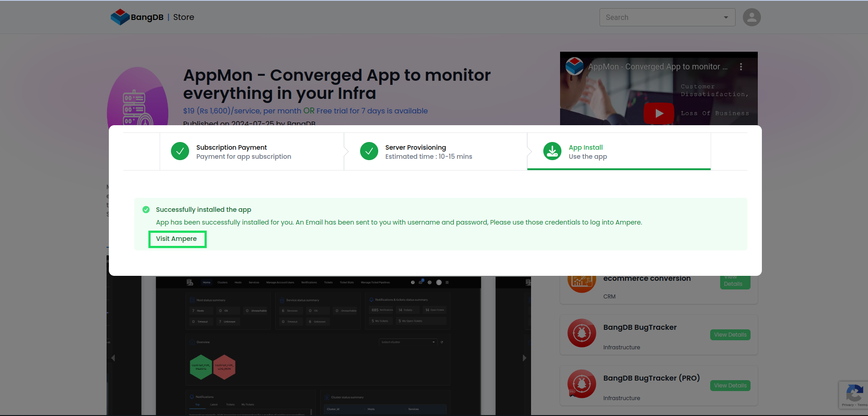Click the success check icon in alert
Image resolution: width=868 pixels, height=416 pixels.
point(146,210)
